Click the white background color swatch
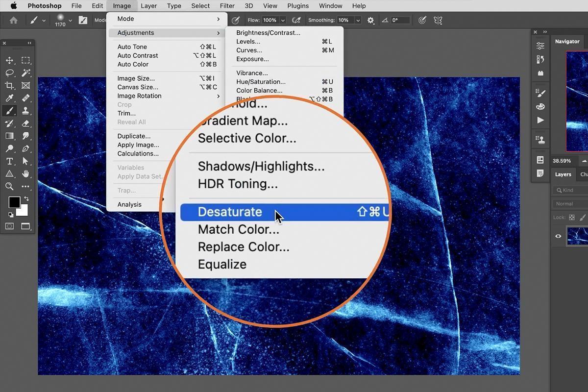This screenshot has width=588, height=392. pyautogui.click(x=23, y=211)
